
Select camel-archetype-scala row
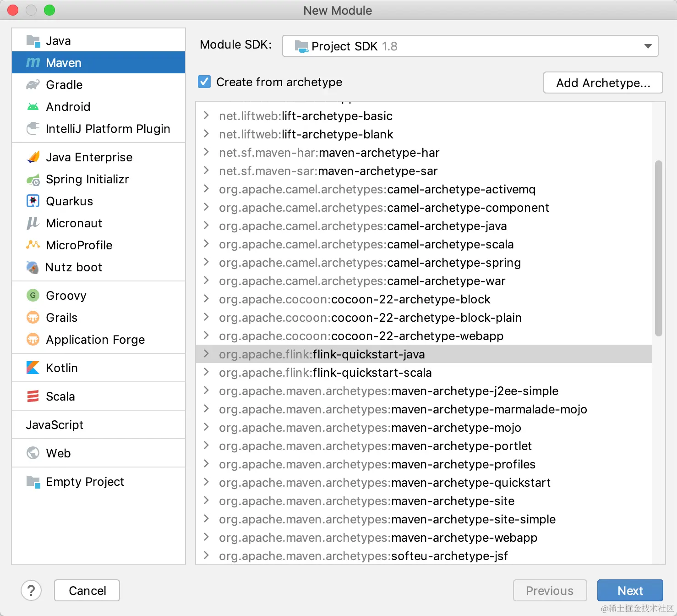pyautogui.click(x=424, y=244)
